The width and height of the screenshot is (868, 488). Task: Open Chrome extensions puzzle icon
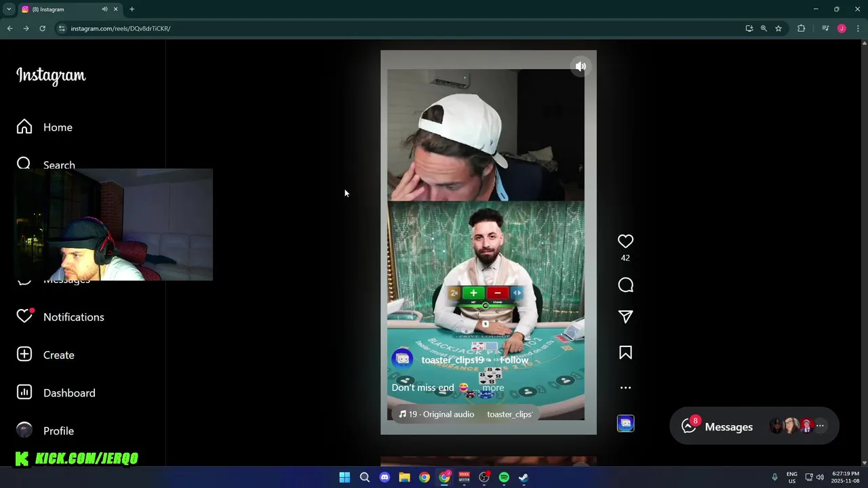click(x=801, y=28)
